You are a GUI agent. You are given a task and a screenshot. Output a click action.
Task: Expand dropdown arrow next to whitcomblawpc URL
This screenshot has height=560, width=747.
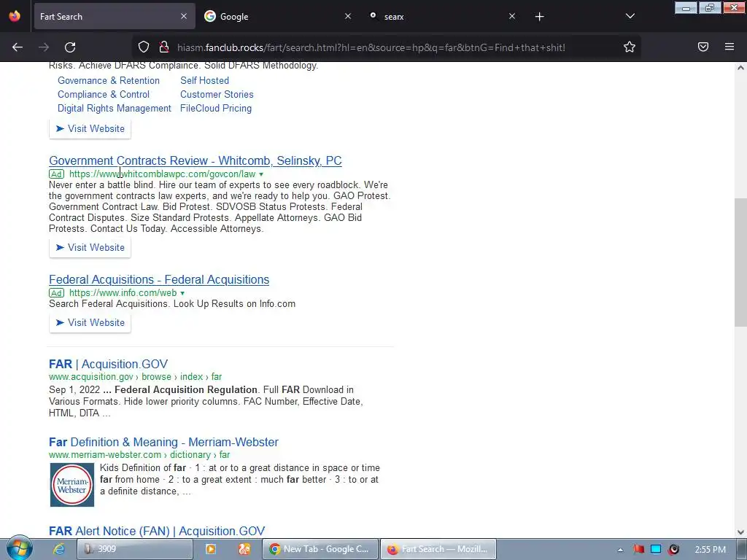tap(261, 174)
